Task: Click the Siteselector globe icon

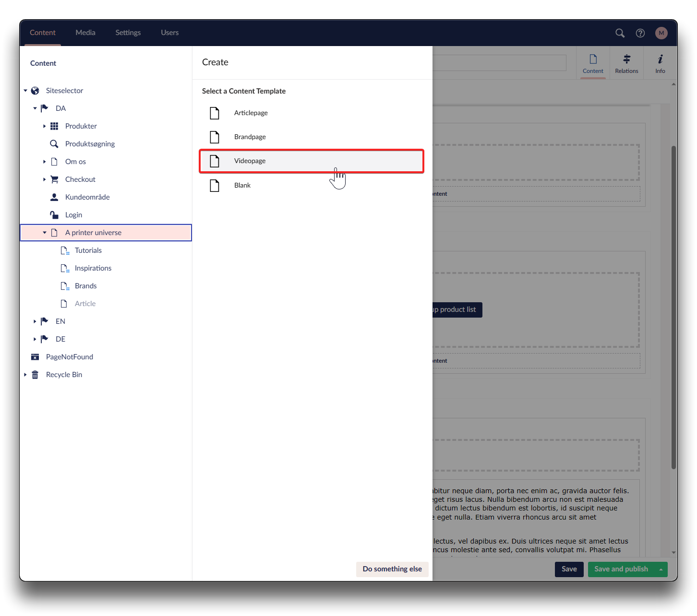Action: (35, 91)
